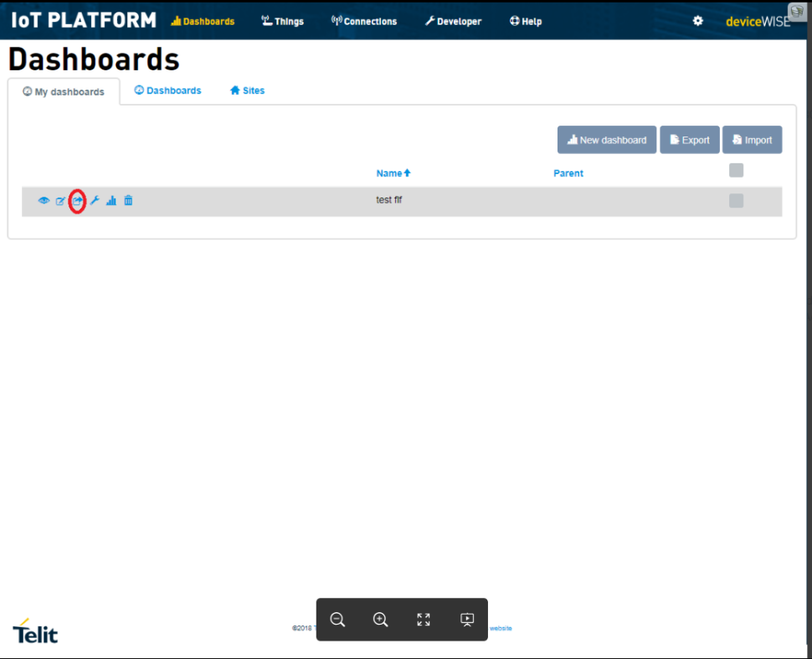Follow the website link in the footer
Viewport: 812px width, 659px height.
(x=501, y=628)
